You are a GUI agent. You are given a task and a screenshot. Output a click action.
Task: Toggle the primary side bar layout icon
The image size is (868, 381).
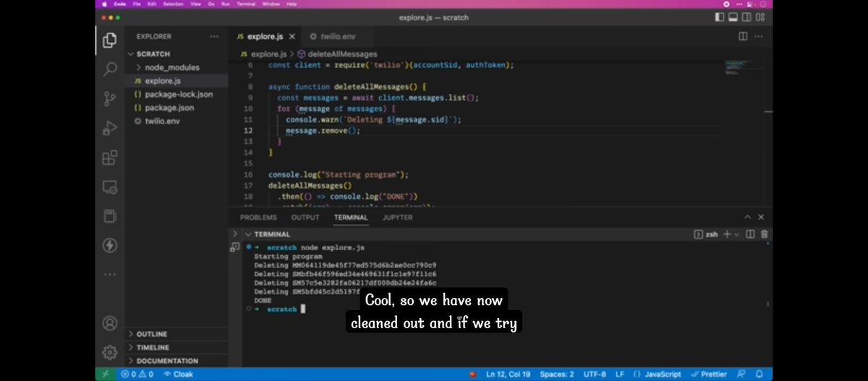pos(720,17)
